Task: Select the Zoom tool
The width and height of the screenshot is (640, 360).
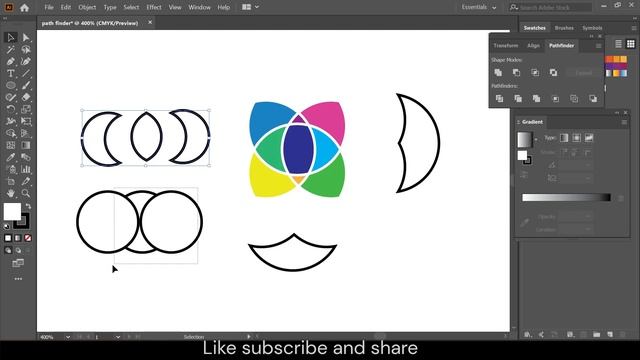Action: tap(26, 193)
